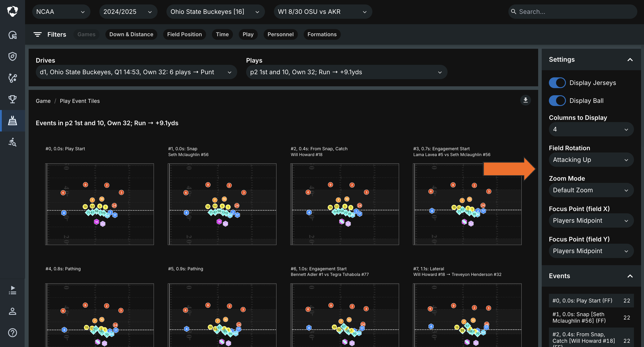The image size is (644, 347).
Task: Click the Game breadcrumb link
Action: click(x=43, y=101)
